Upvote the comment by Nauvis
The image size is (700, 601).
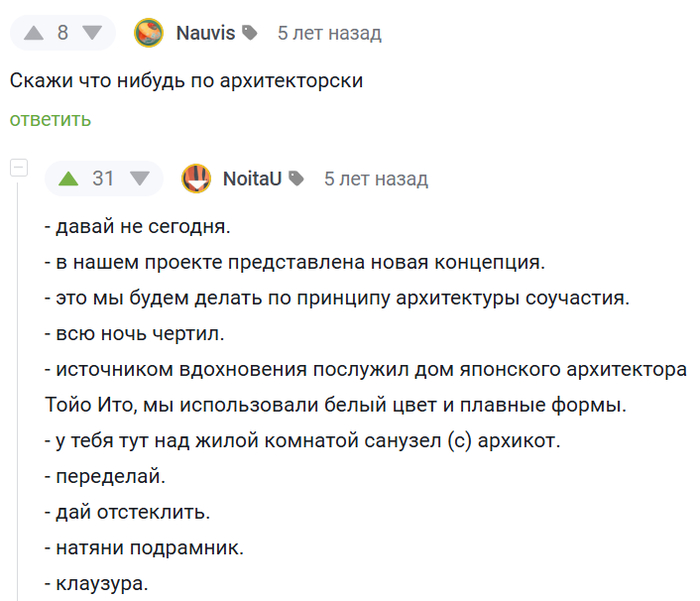(x=34, y=33)
